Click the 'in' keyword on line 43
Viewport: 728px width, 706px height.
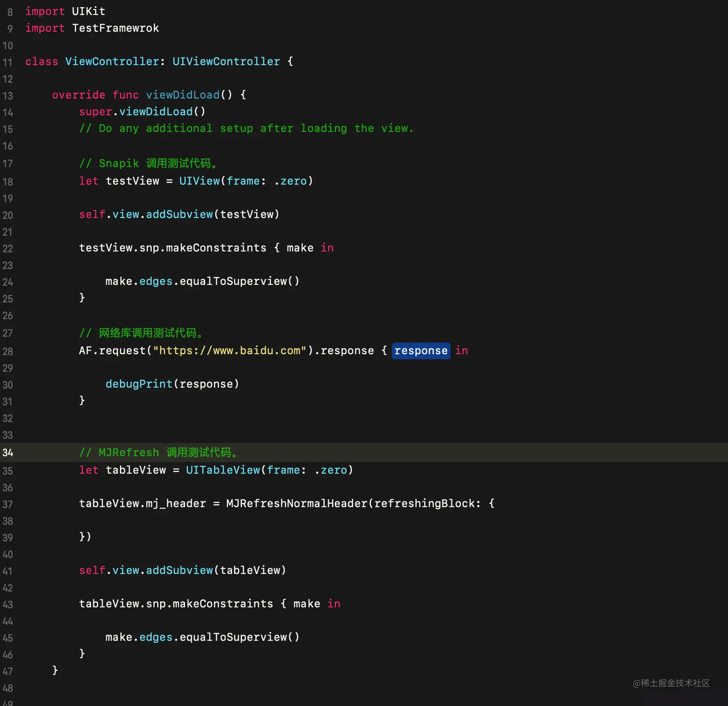(334, 603)
